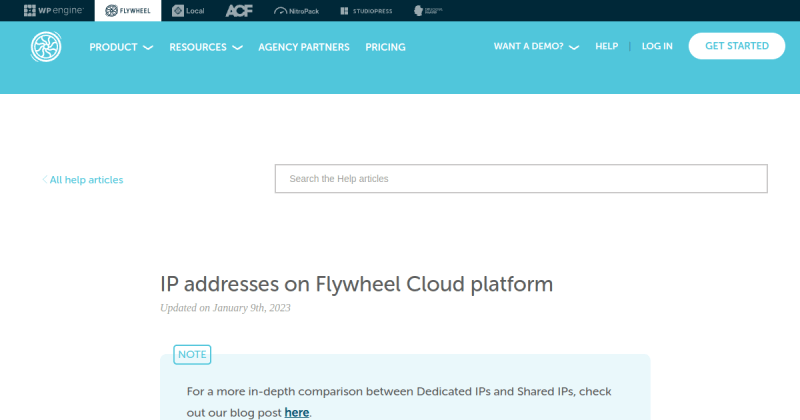The image size is (800, 420).
Task: Click the Log In link
Action: tap(657, 46)
